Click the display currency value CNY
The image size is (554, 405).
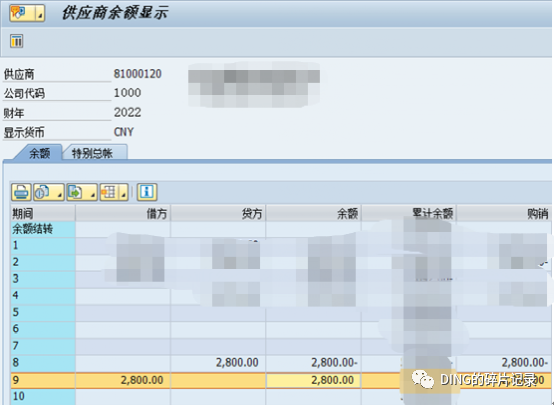[124, 132]
